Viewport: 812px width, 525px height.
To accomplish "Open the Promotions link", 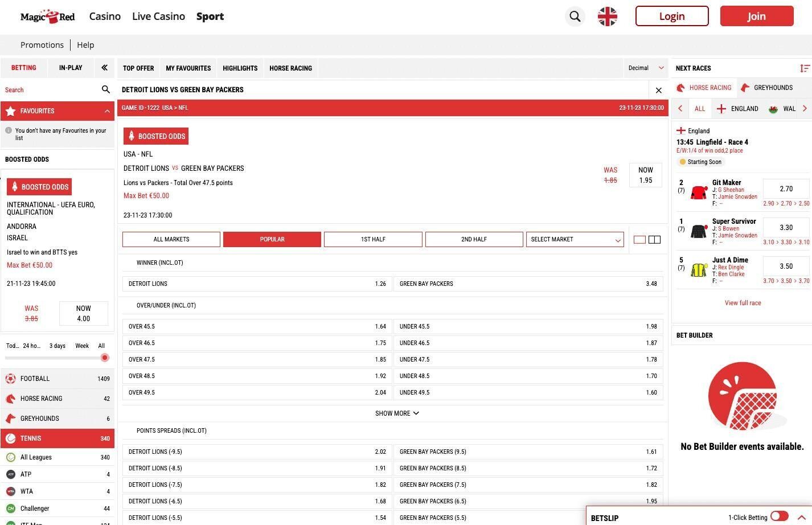I will (42, 45).
